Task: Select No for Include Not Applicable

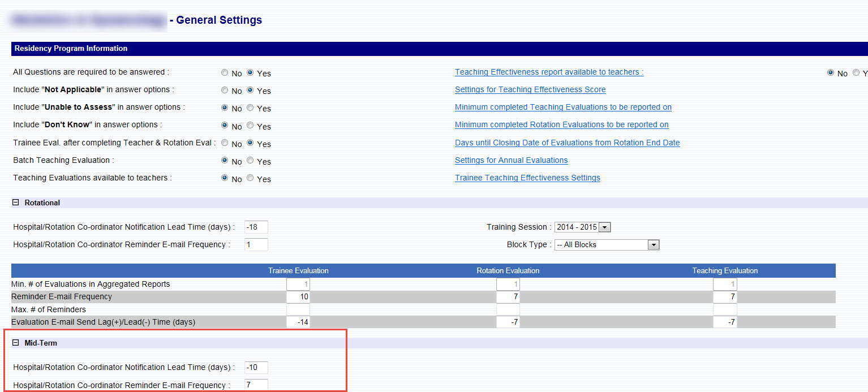Action: pos(225,91)
